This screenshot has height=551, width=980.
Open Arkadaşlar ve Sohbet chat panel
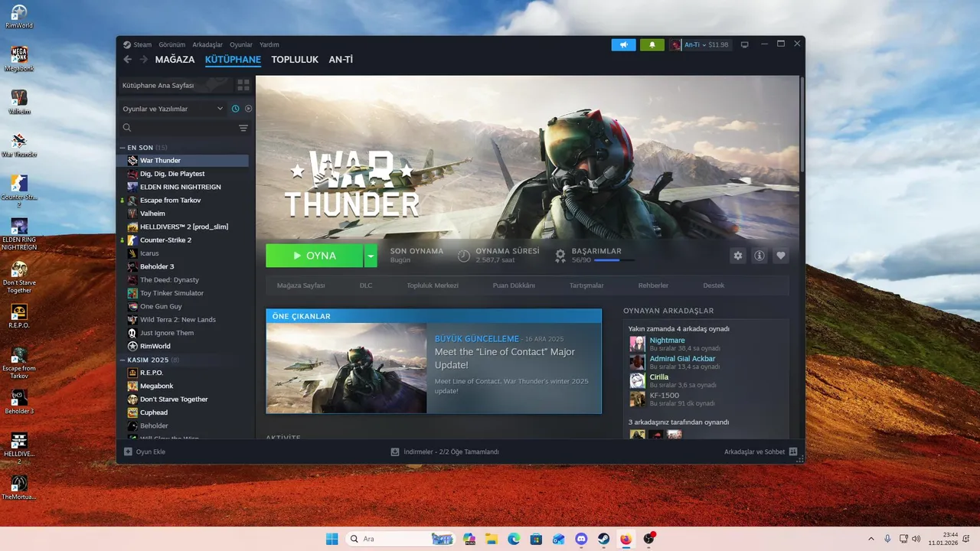[760, 452]
